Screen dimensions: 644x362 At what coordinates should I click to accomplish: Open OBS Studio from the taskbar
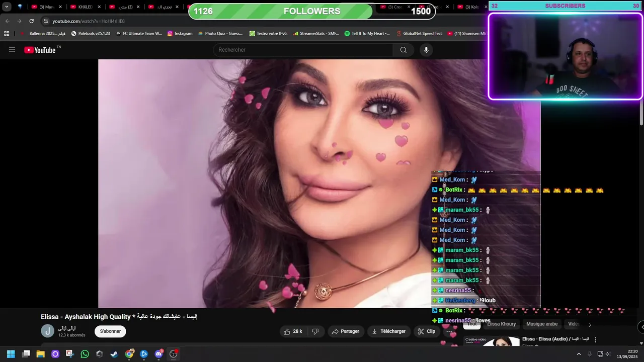pos(174,354)
